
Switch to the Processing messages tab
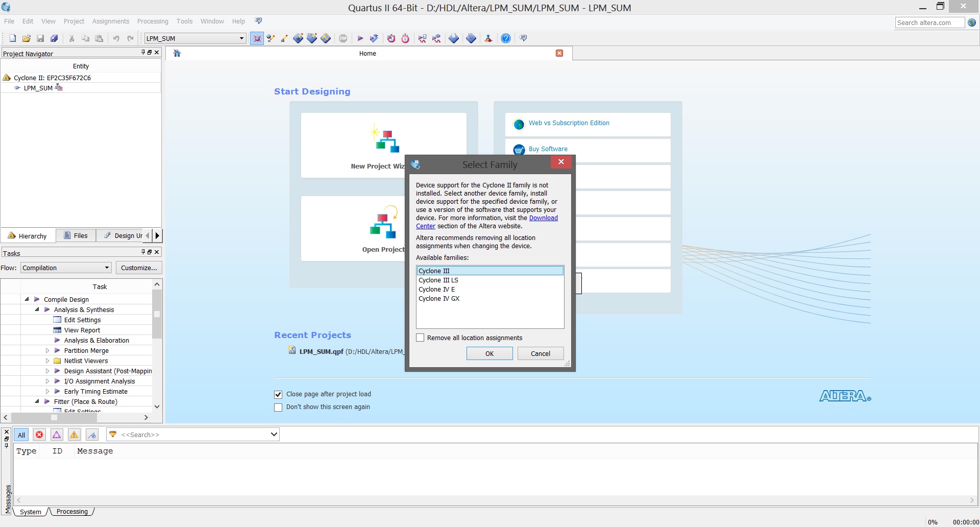(72, 512)
